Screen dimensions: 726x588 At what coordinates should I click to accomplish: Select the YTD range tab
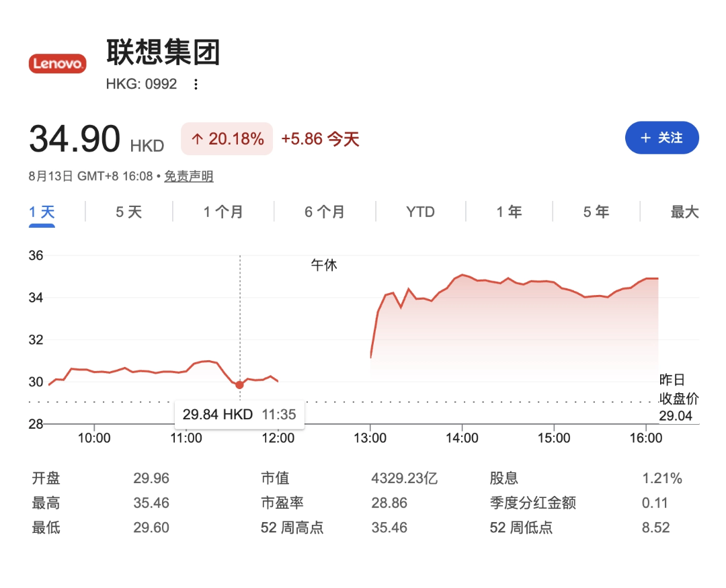pos(420,212)
